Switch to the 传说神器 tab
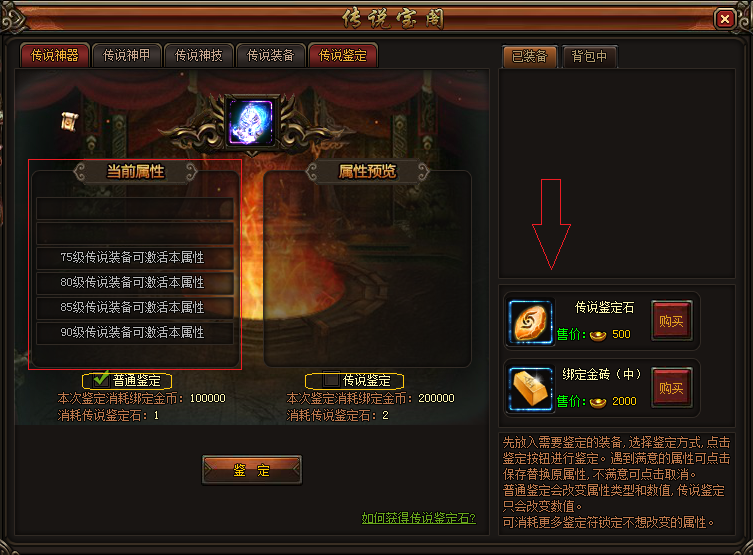The image size is (753, 555). click(55, 56)
